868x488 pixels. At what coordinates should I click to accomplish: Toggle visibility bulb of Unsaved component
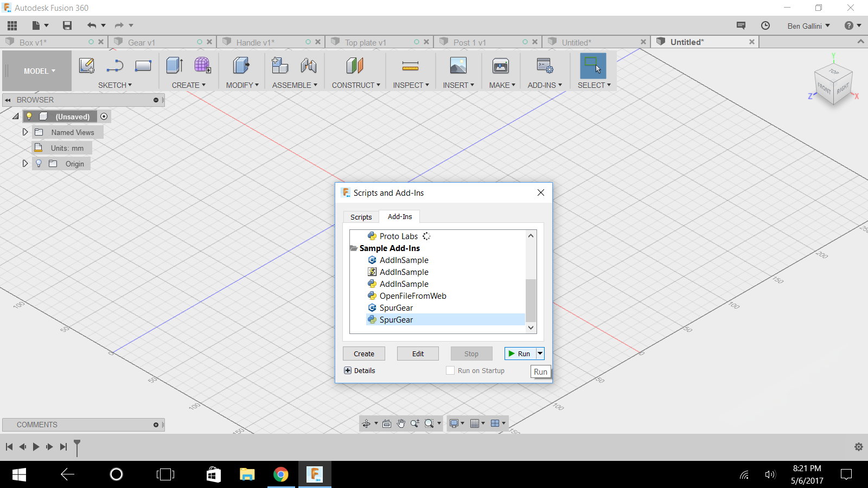29,116
